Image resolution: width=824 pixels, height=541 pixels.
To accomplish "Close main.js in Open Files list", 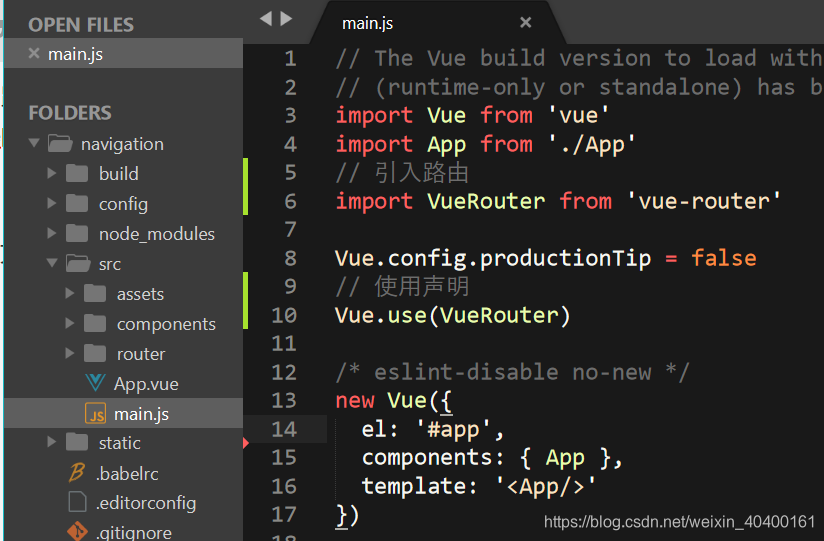I will [34, 53].
